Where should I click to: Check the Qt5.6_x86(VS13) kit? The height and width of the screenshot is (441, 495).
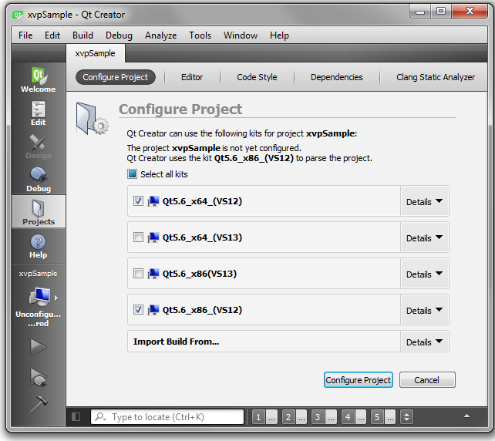(x=138, y=274)
